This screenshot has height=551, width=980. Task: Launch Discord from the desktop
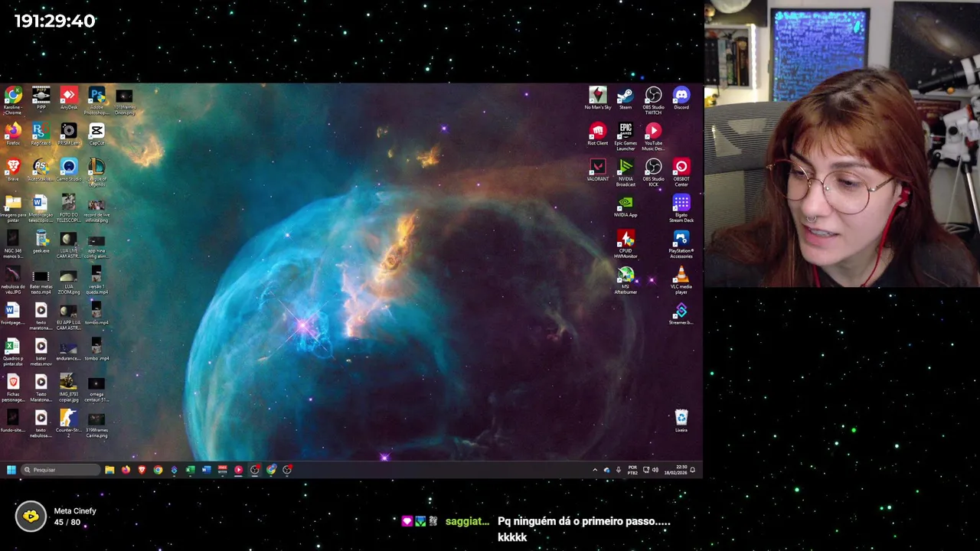tap(681, 98)
